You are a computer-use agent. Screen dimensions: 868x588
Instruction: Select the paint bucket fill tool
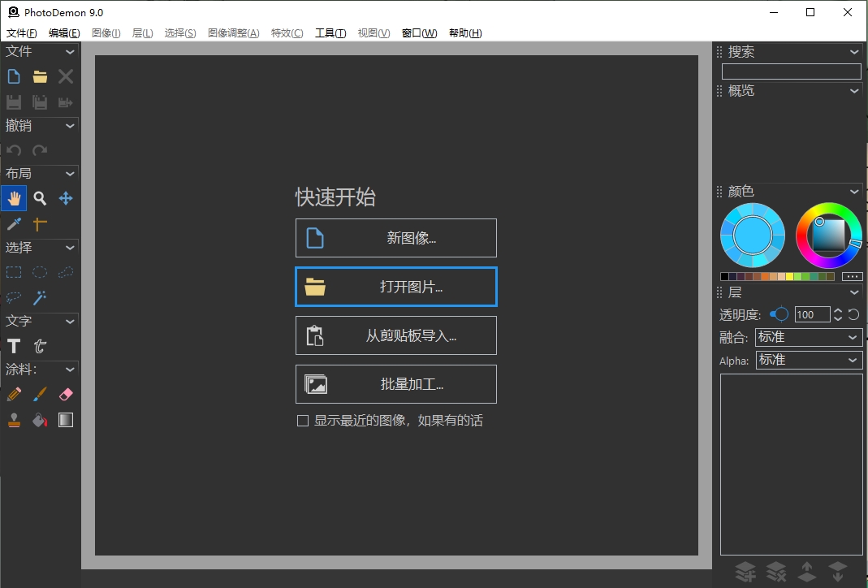(x=40, y=420)
